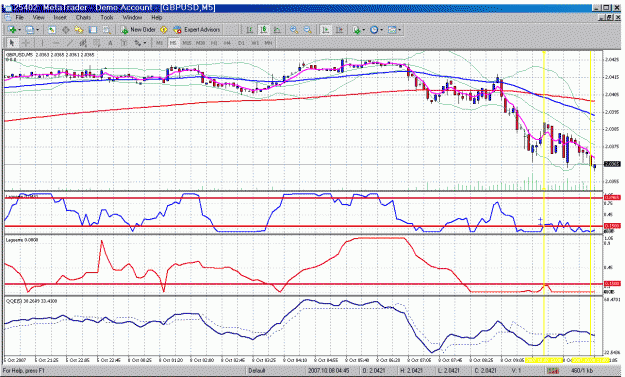Click the 460/1 kb connection status
Viewport: 625px width, 377px height.
pyautogui.click(x=582, y=371)
